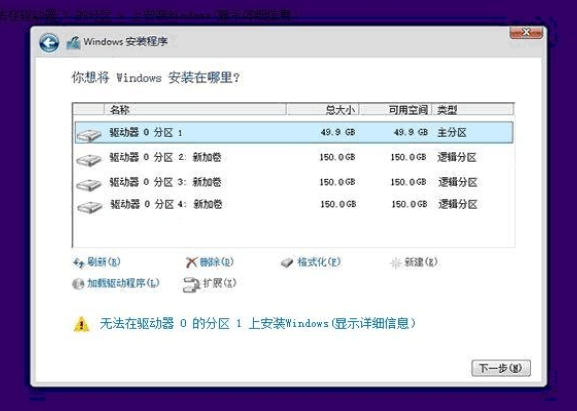Click the 主分区 type cell
The image size is (577, 411).
[x=452, y=132]
